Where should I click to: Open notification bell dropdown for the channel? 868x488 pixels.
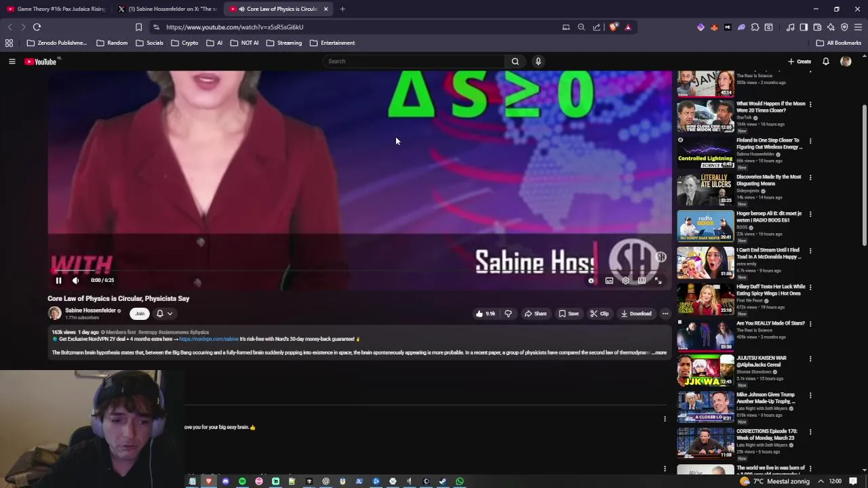[164, 314]
